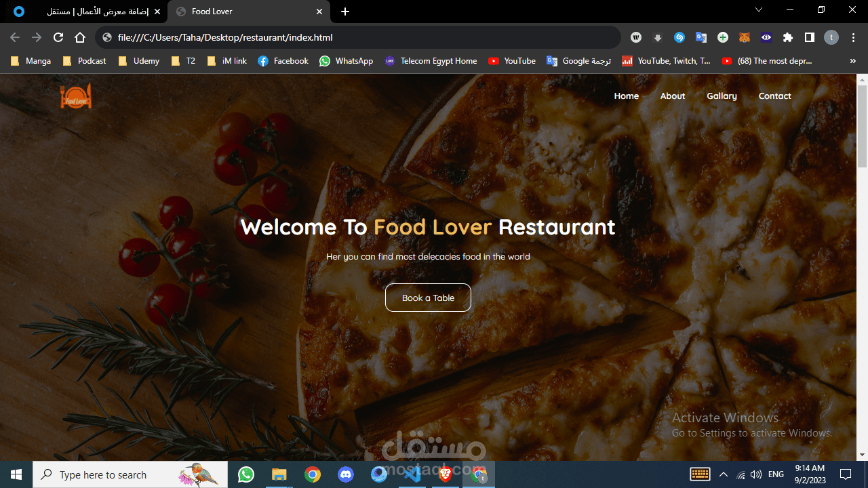868x488 pixels.
Task: Switch to the Mostaql Arabic tab
Action: tap(87, 12)
